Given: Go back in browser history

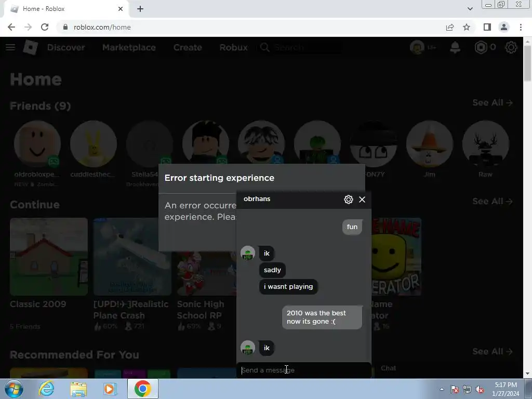Looking at the screenshot, I should 11,27.
